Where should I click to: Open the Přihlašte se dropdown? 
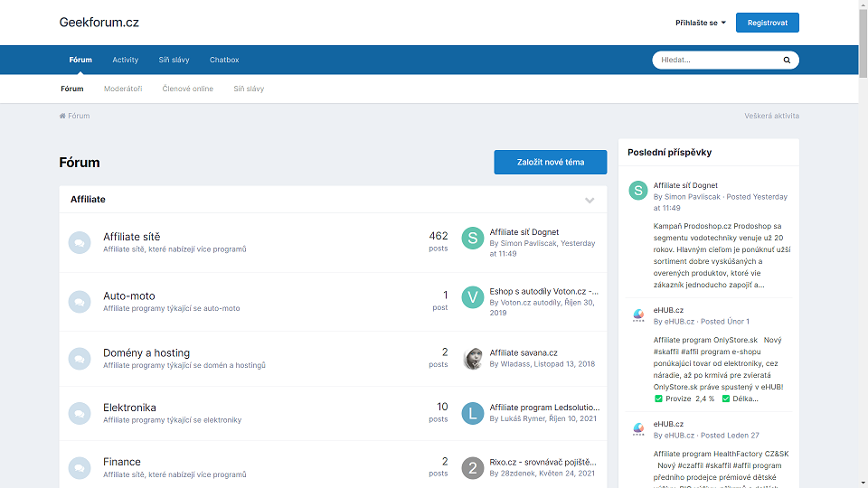(x=700, y=23)
